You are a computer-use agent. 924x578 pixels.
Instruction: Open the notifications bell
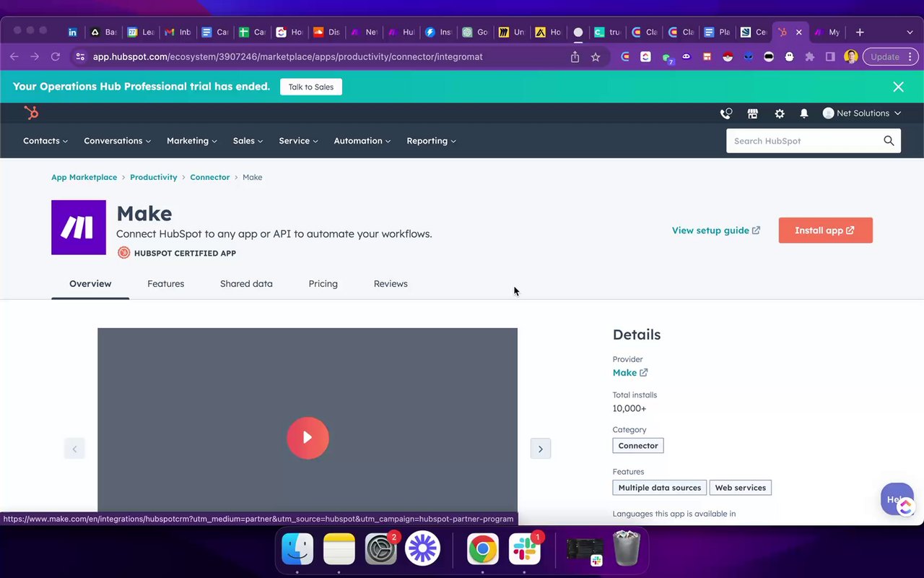point(804,113)
